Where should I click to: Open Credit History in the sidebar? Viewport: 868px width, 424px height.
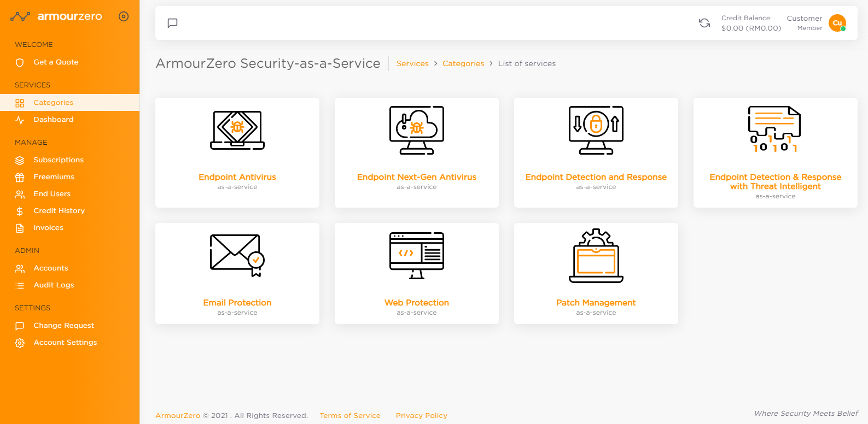coord(69,211)
